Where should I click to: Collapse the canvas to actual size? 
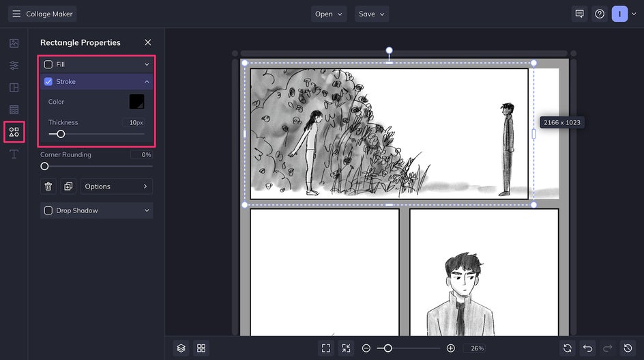[x=347, y=348]
